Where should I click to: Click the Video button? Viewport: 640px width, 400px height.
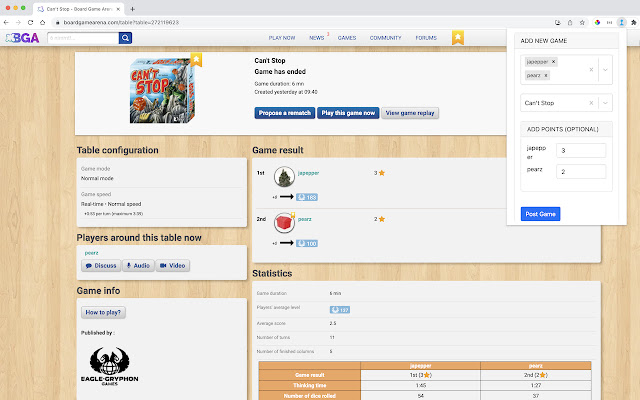point(173,266)
